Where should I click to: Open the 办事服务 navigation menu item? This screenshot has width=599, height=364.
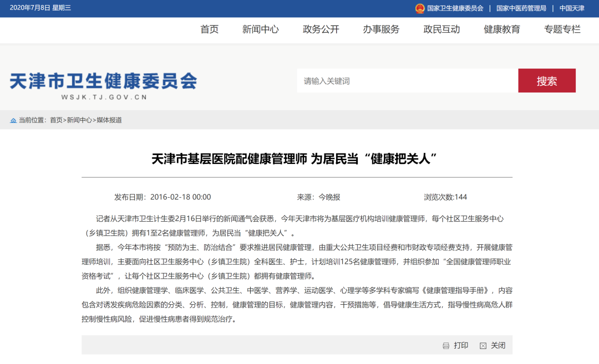pos(381,29)
